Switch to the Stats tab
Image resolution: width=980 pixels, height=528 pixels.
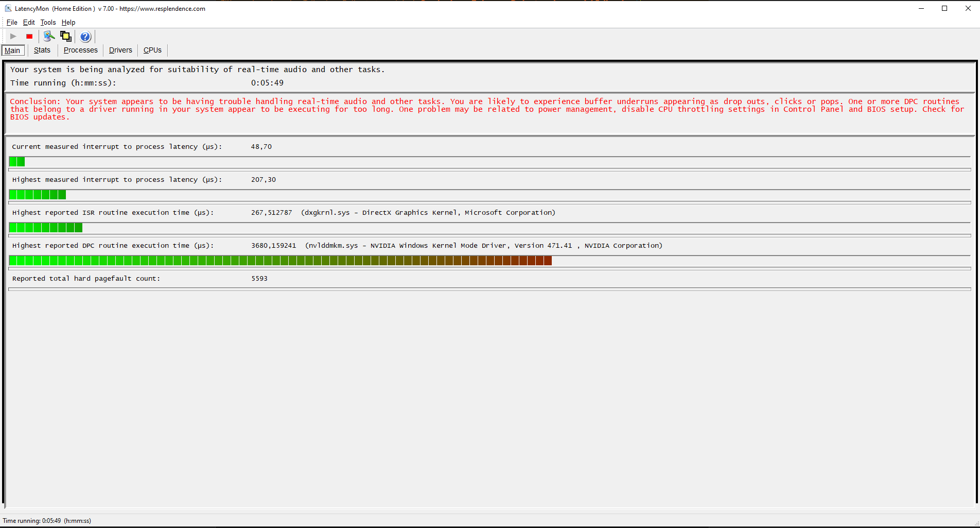42,50
